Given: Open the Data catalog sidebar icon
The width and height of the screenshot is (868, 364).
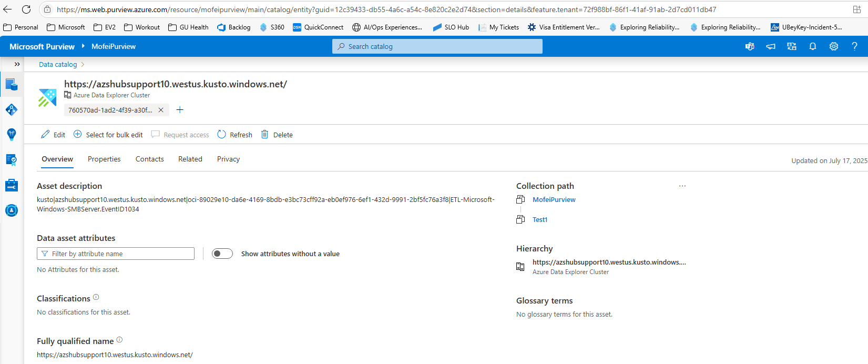Looking at the screenshot, I should 12,84.
